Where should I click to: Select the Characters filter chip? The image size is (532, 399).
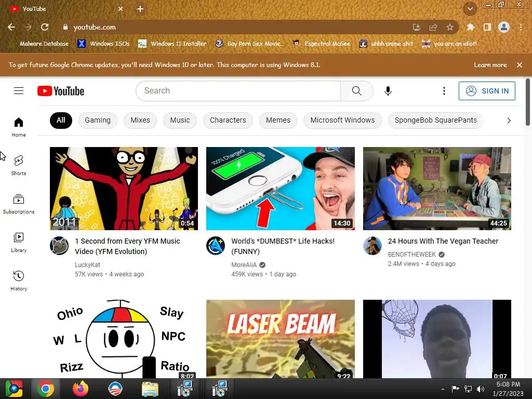(x=228, y=120)
